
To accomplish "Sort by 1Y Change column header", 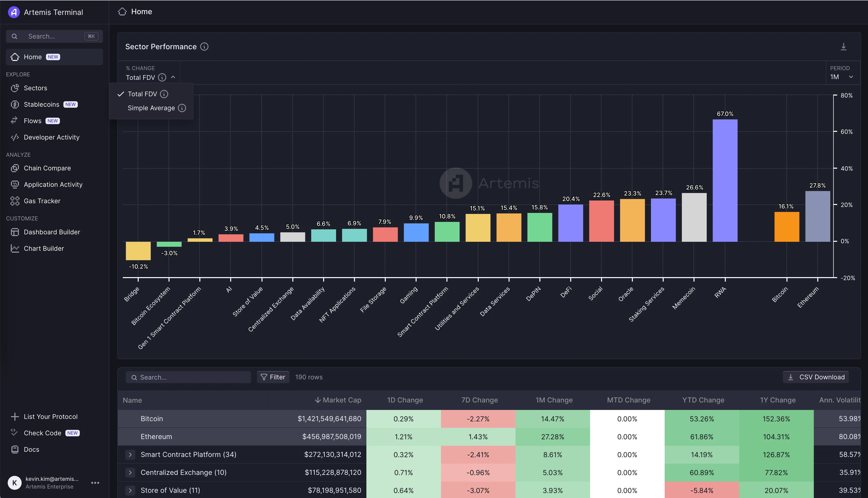I will [x=778, y=400].
